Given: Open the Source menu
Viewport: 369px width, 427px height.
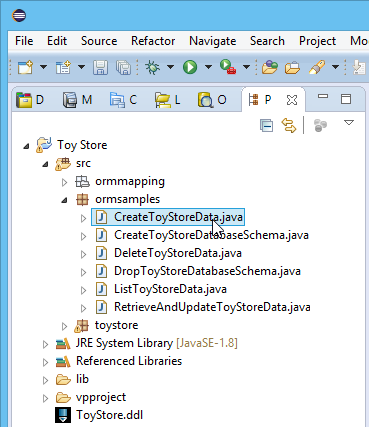Looking at the screenshot, I should 99,41.
